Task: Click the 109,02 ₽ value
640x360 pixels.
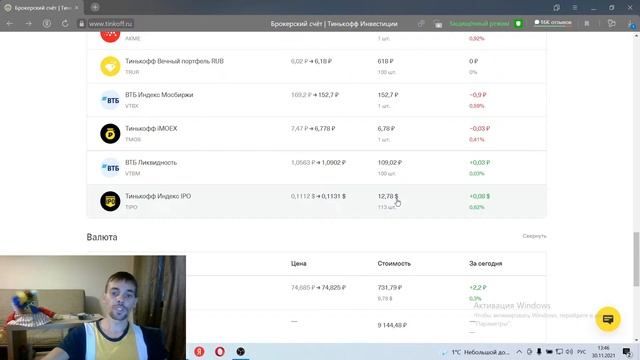Action: click(x=389, y=162)
